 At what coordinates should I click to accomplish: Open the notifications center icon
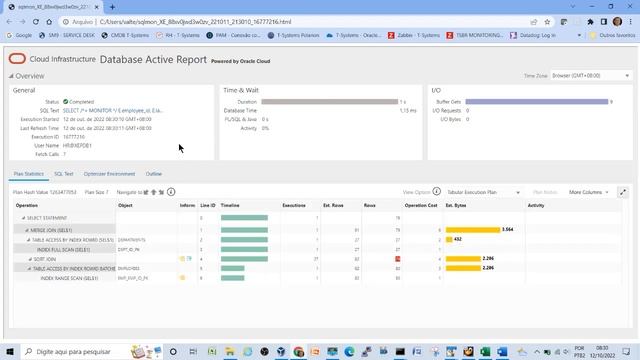click(627, 351)
